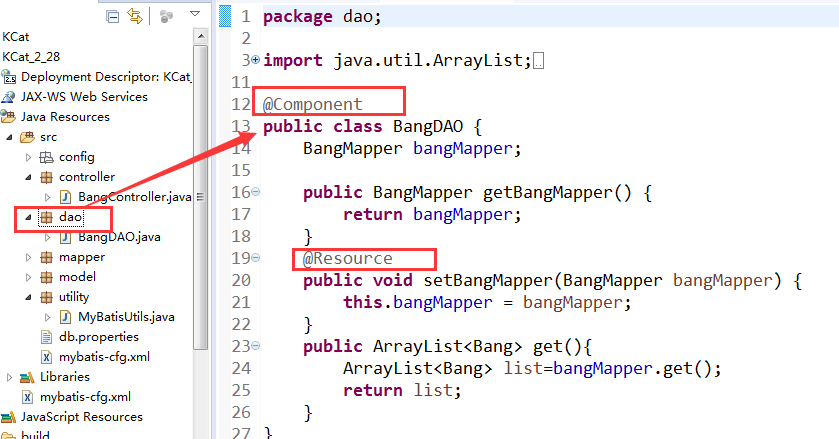
Task: Click the Collapse All icon in the explorer toolbar
Action: 112,17
